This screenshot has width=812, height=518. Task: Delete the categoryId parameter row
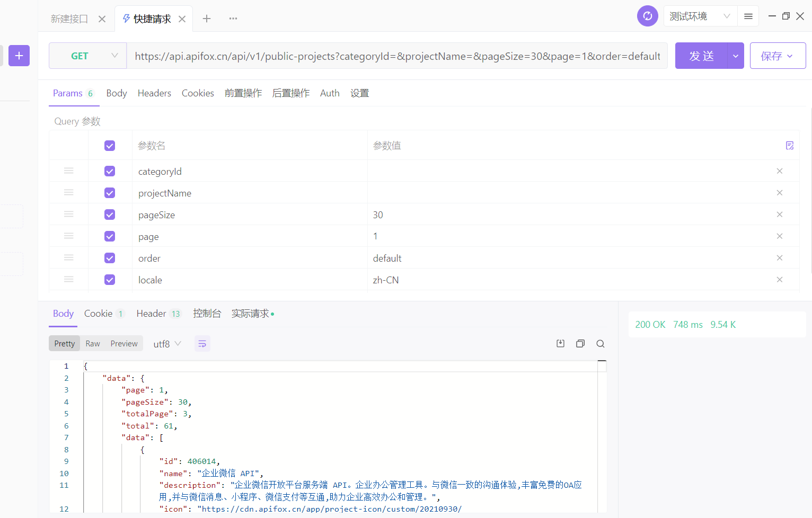click(x=780, y=171)
